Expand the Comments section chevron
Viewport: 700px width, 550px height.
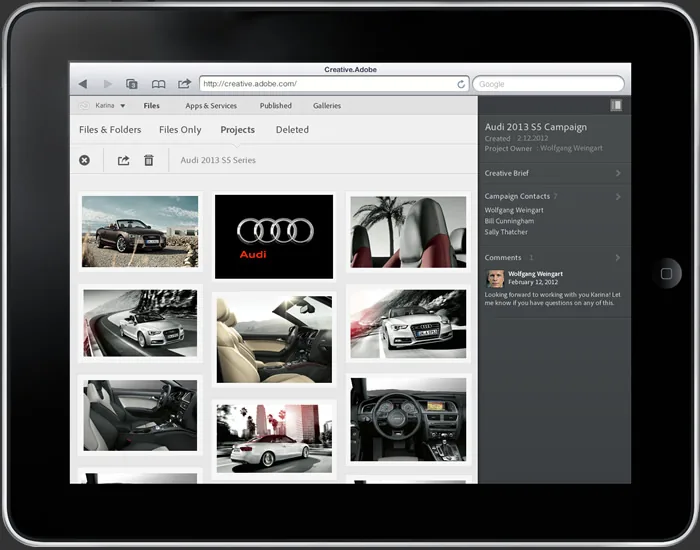coord(618,258)
